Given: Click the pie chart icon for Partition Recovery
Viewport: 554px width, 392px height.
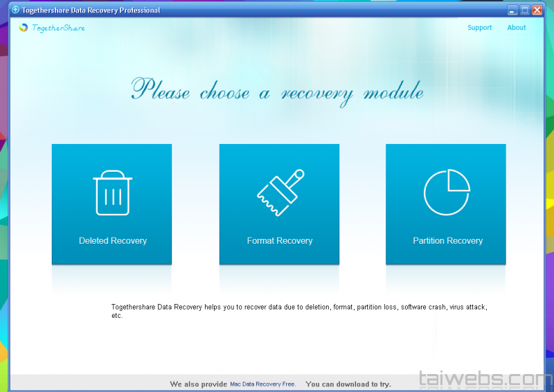Looking at the screenshot, I should [446, 192].
